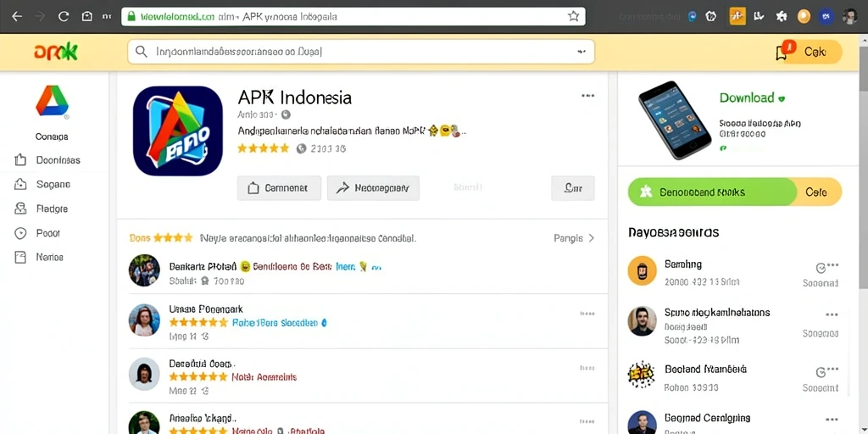Open Dooninias in the left sidebar
The width and height of the screenshot is (868, 434).
click(x=47, y=160)
